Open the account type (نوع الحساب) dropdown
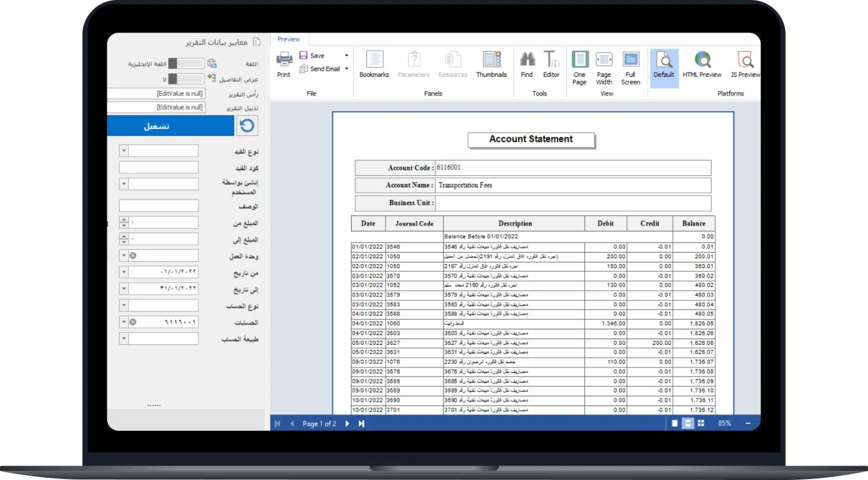This screenshot has height=480, width=868. [124, 305]
